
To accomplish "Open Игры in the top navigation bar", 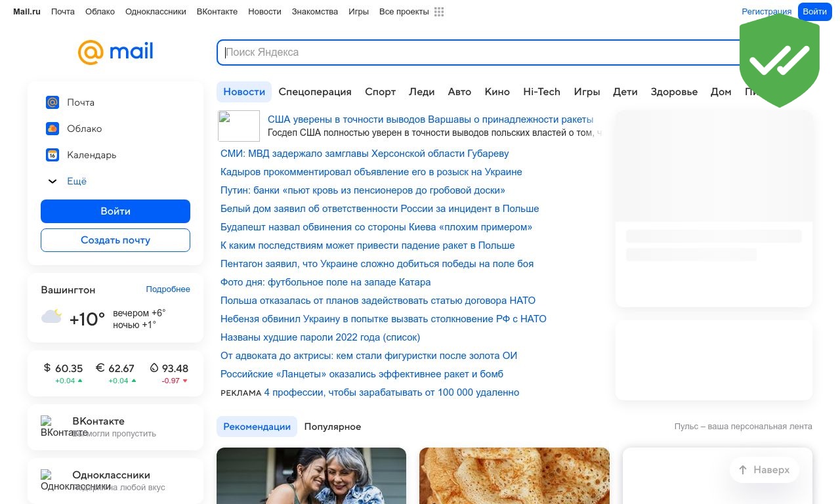I will 358,12.
